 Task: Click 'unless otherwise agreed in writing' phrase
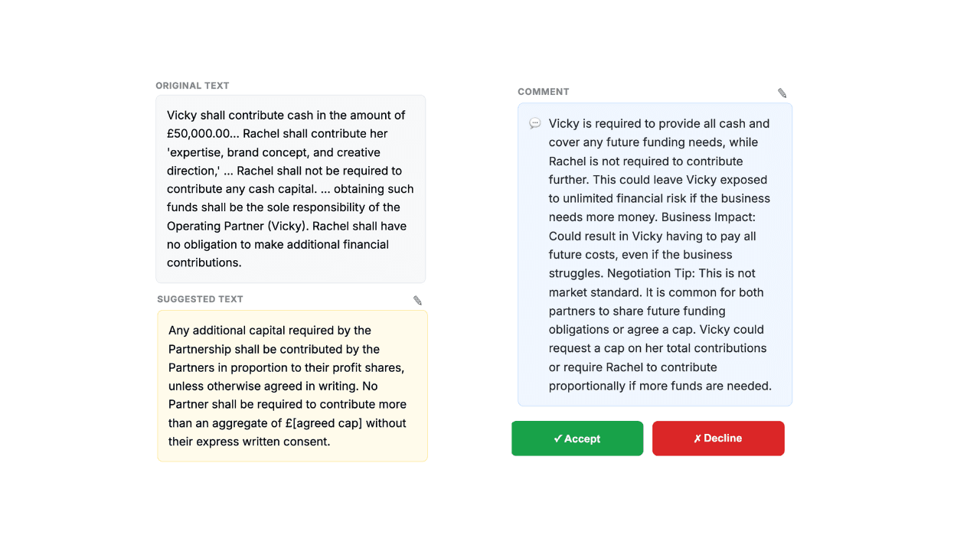(x=263, y=386)
